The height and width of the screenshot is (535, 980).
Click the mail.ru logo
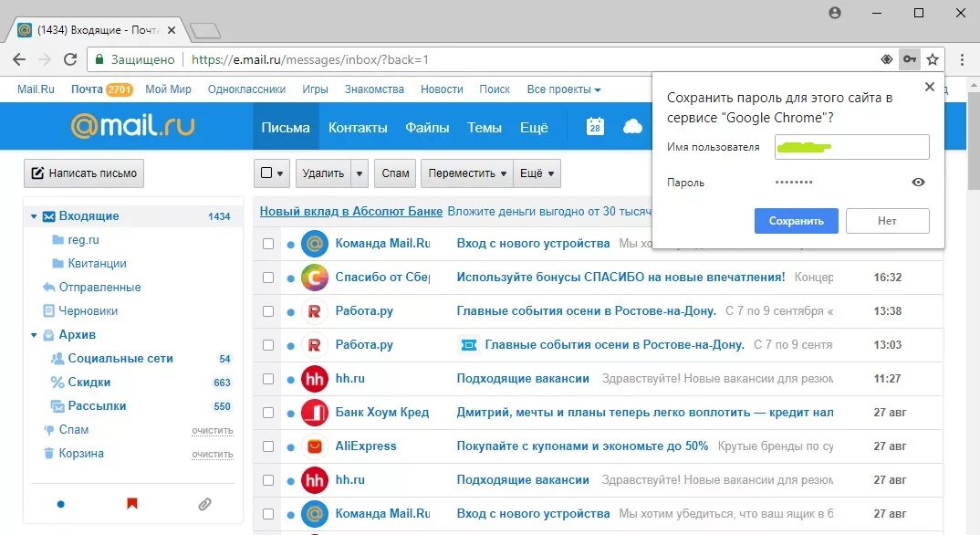pos(132,126)
